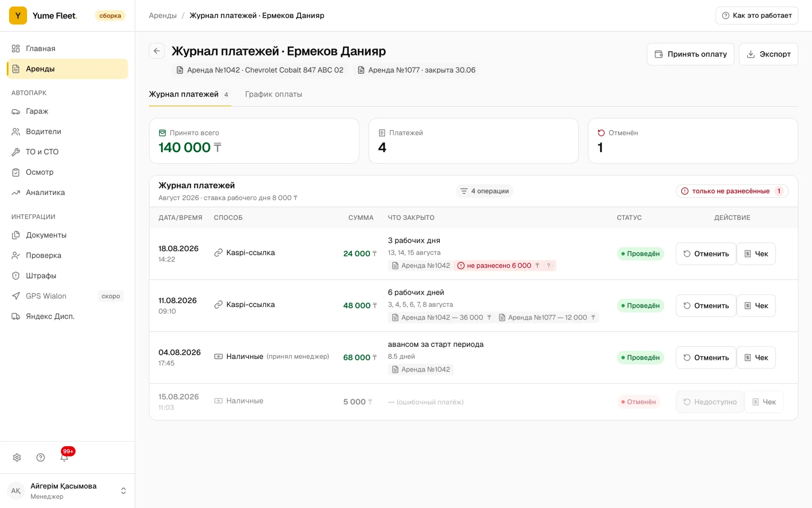Viewport: 812px width, 508px height.
Task: Отменить the 04.08.2026 payment
Action: click(x=706, y=358)
